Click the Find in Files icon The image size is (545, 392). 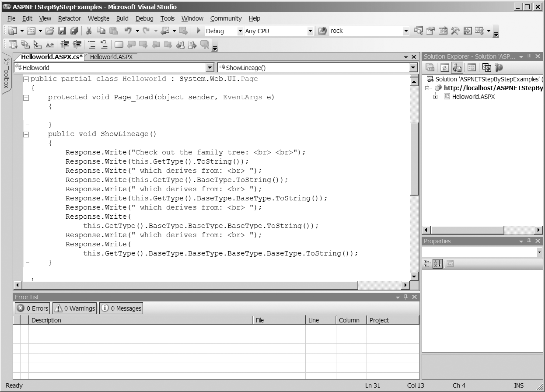coord(322,31)
